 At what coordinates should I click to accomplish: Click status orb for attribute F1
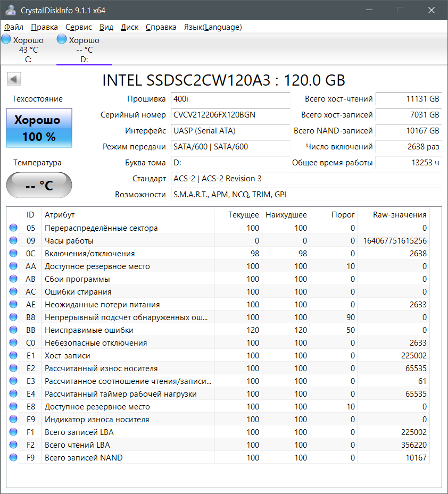[x=13, y=432]
